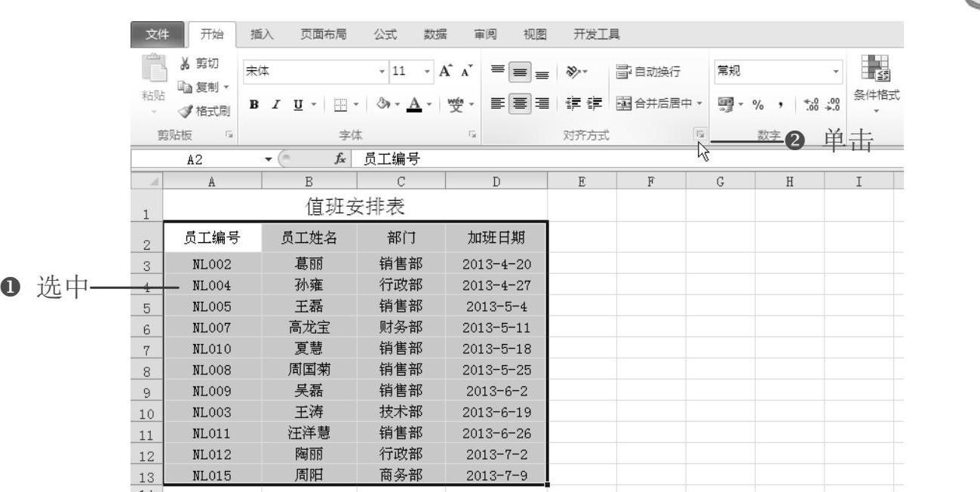Image resolution: width=980 pixels, height=492 pixels.
Task: Click the Name Box showing A2
Action: pos(195,158)
